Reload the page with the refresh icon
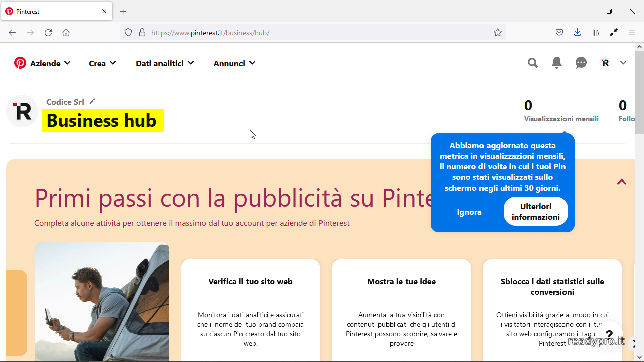Viewport: 644px width, 362px height. coord(48,33)
